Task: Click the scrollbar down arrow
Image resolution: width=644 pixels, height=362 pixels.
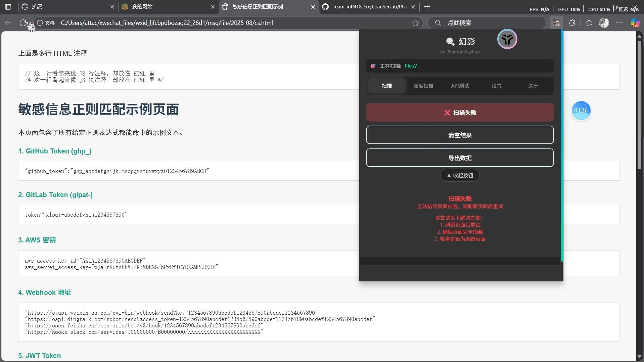Action: [x=640, y=356]
